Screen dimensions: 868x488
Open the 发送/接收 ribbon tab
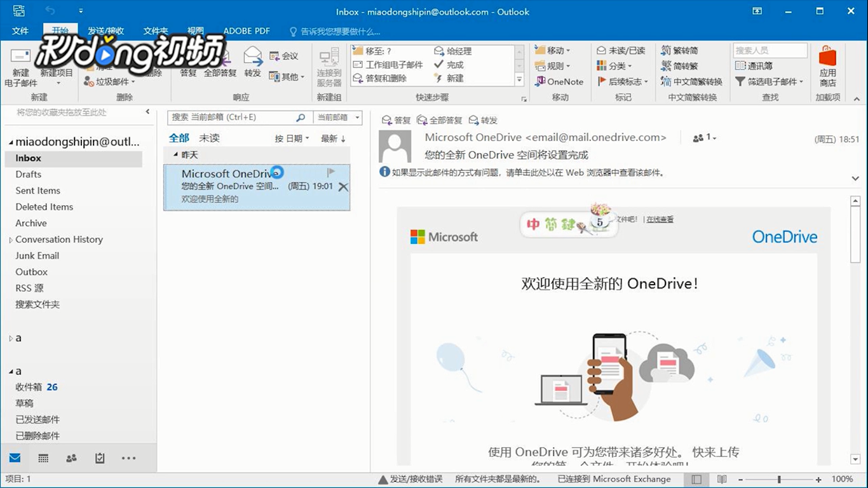[x=106, y=31]
